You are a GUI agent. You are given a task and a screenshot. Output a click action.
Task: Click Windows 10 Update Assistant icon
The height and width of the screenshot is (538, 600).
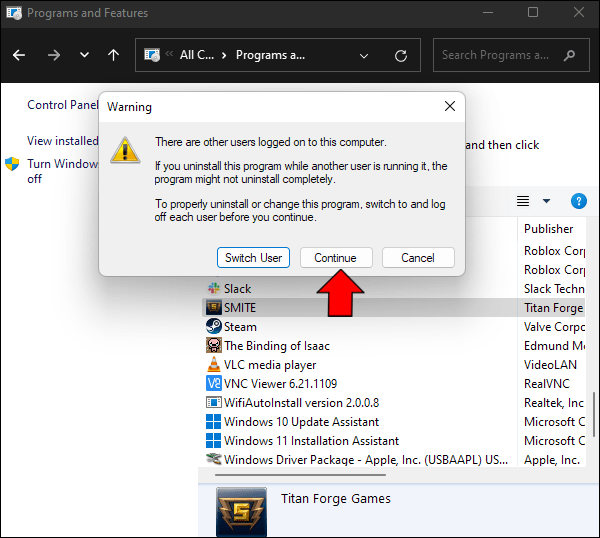214,421
